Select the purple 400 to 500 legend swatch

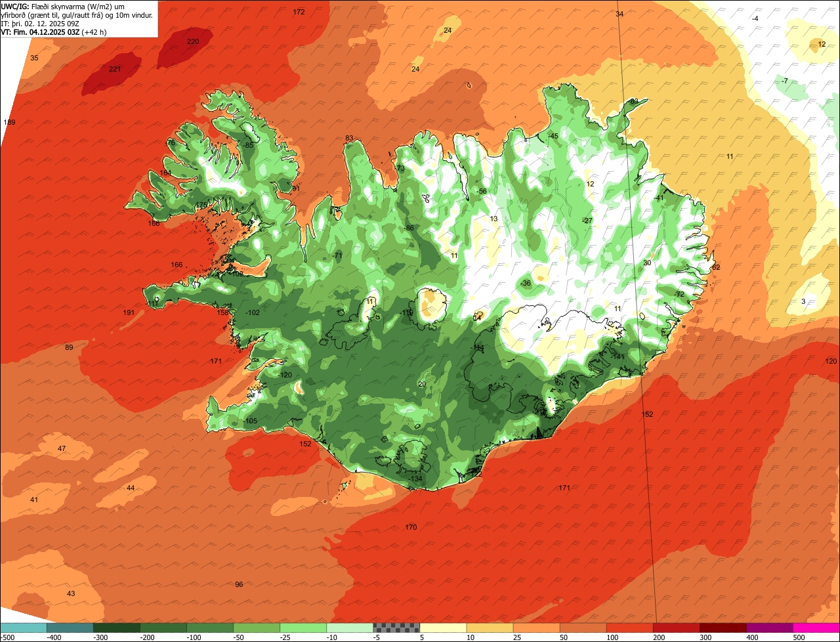coord(769,628)
